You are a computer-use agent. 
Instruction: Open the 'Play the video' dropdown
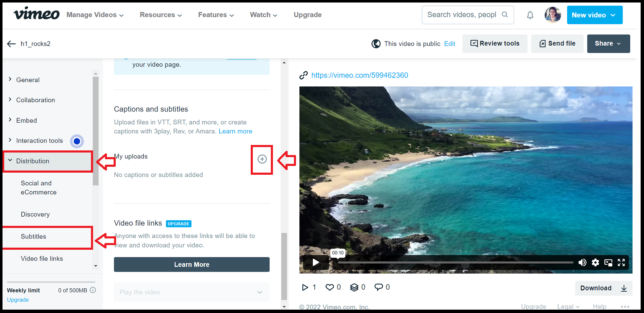coord(192,292)
